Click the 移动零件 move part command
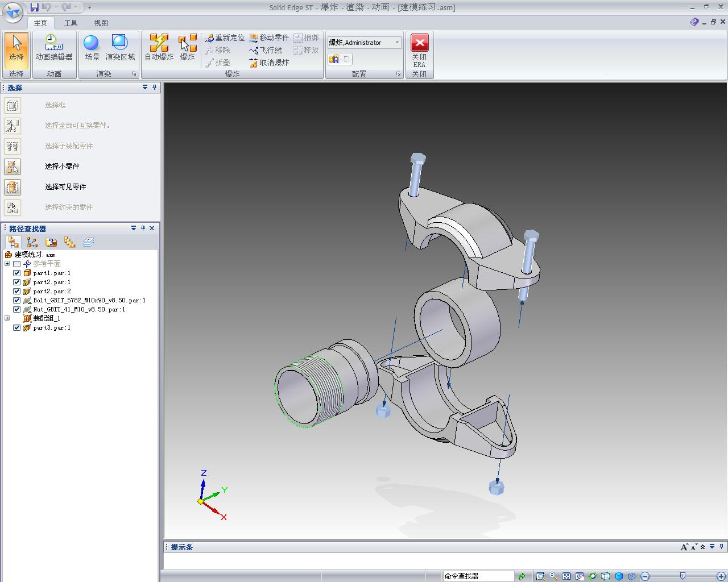The image size is (728, 582). [269, 38]
